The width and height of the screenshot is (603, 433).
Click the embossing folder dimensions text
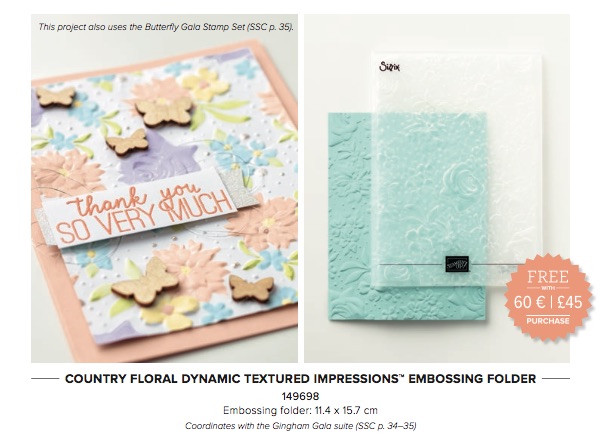point(300,410)
